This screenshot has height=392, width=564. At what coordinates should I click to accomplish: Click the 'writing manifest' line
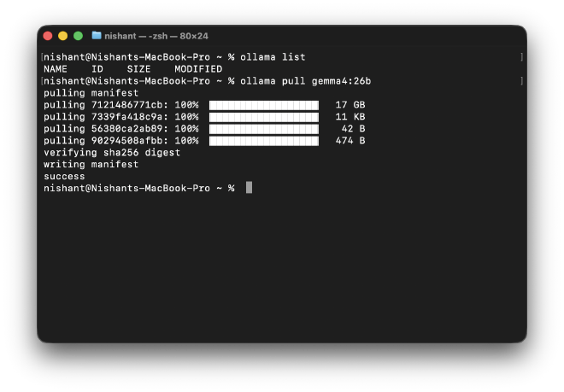(x=91, y=165)
